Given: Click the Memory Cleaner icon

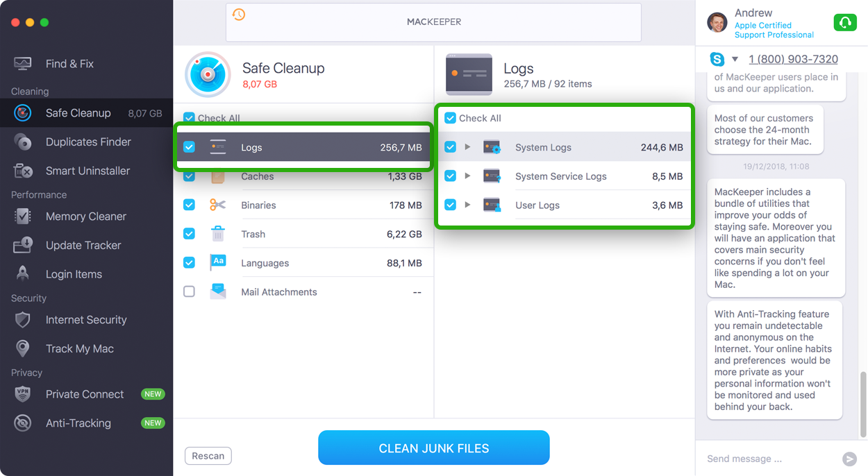Looking at the screenshot, I should tap(23, 216).
